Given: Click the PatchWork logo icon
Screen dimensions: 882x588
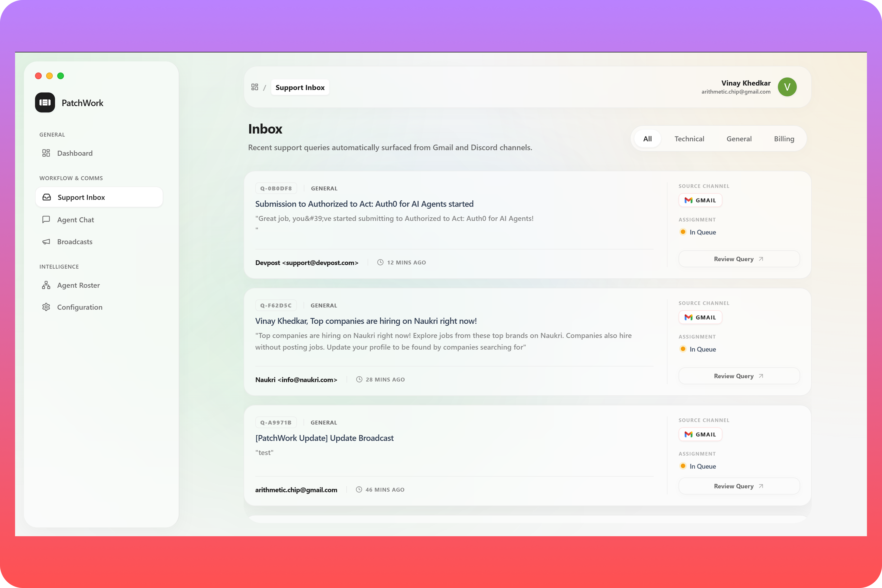Looking at the screenshot, I should (45, 102).
